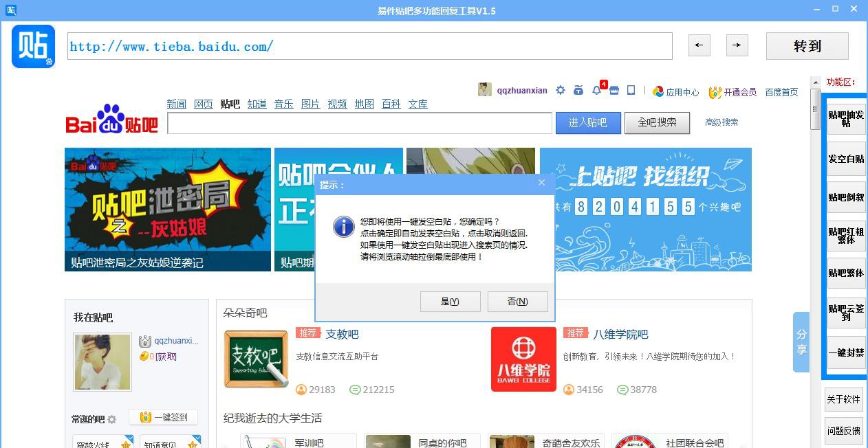Click the Baidu Tieba search input box

tap(360, 123)
